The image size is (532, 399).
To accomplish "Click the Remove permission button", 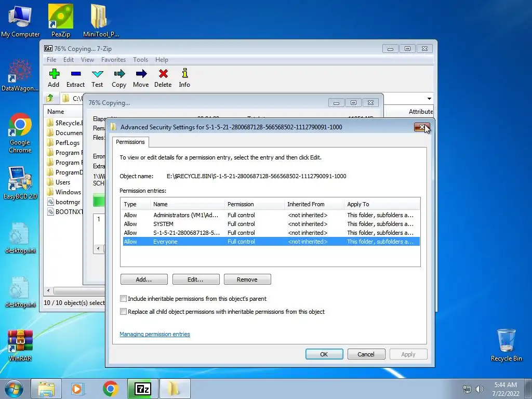I will coord(247,279).
